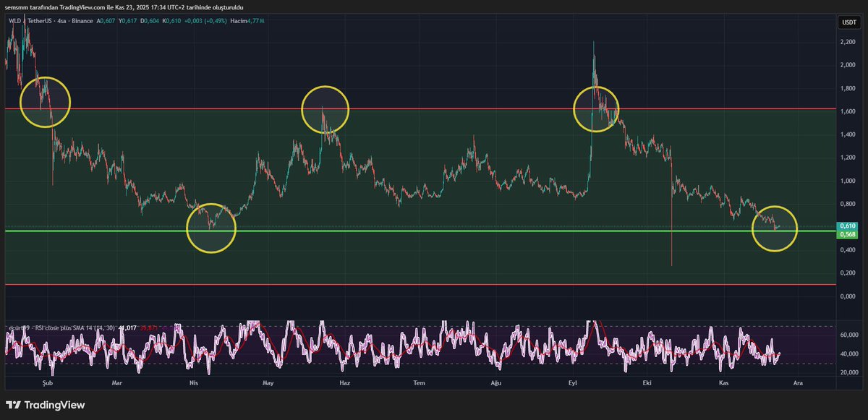868x420 pixels.
Task: Click the change value +0,003 (+0,49%)
Action: (205, 21)
